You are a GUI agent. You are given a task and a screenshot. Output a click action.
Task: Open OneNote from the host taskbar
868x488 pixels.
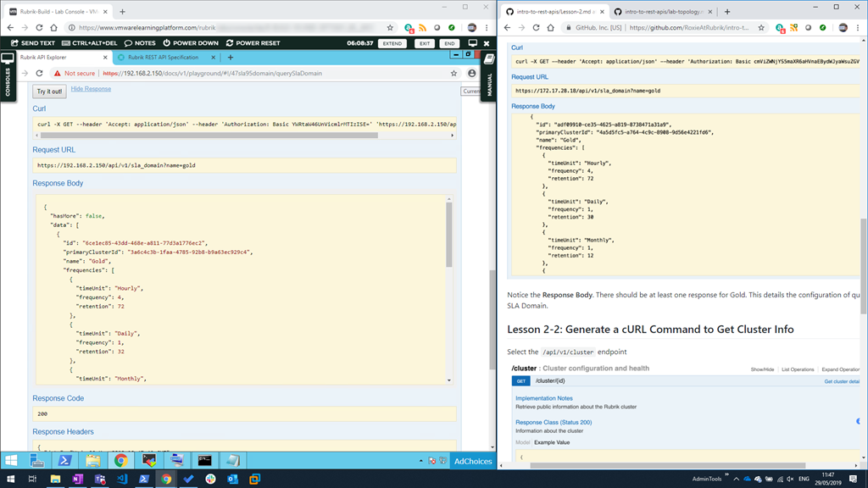coord(77,480)
